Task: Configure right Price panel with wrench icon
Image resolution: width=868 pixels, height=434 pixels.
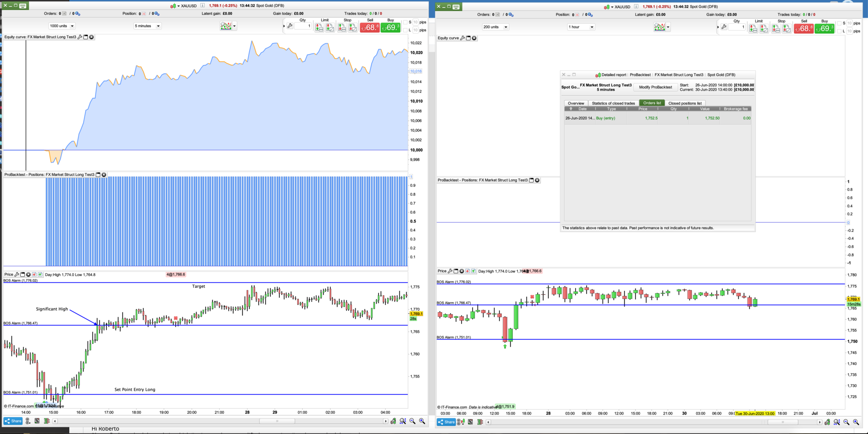Action: click(x=450, y=271)
